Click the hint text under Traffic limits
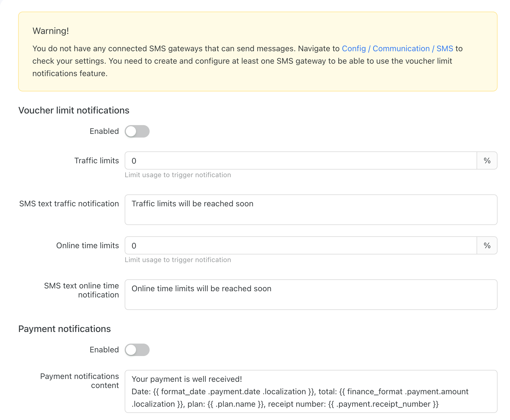510x420 pixels. click(x=178, y=175)
